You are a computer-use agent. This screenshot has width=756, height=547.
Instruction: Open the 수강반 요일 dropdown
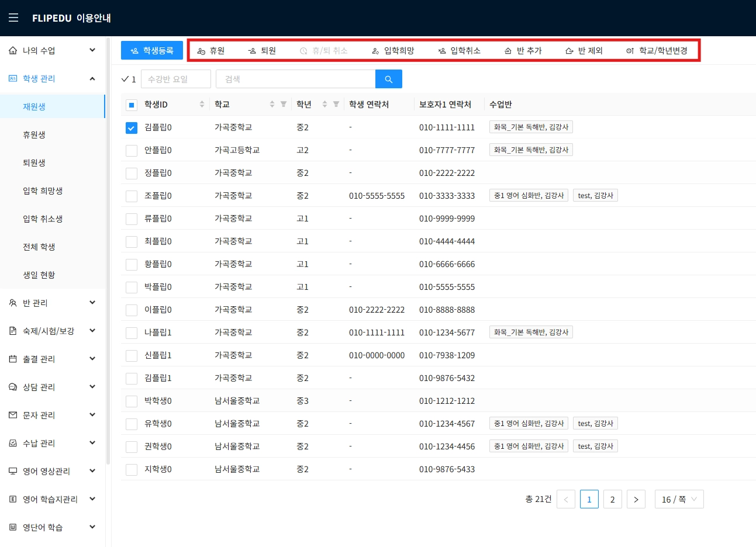pyautogui.click(x=176, y=79)
